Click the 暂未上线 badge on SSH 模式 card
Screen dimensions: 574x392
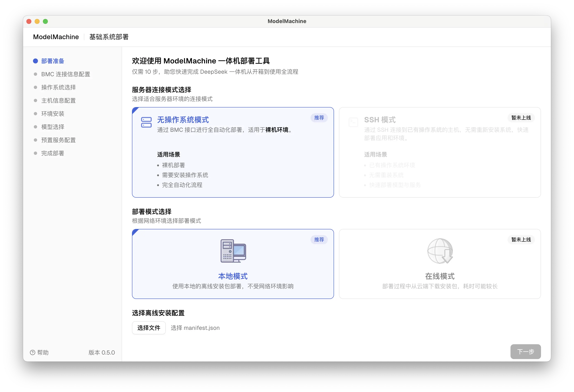(521, 118)
